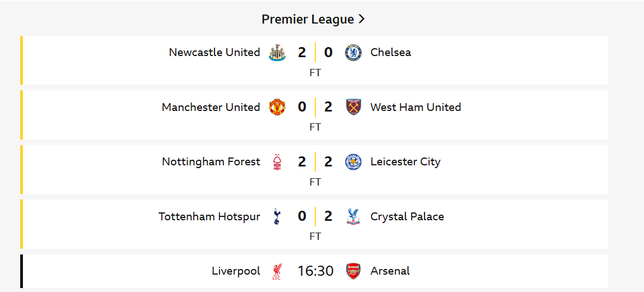Click the Leicester City fox crest

point(353,162)
